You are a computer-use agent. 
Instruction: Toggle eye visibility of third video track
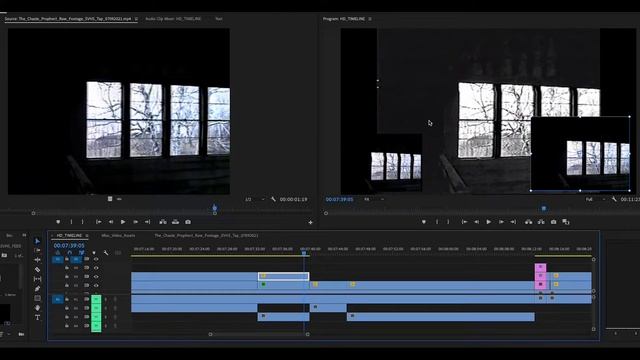point(96,277)
